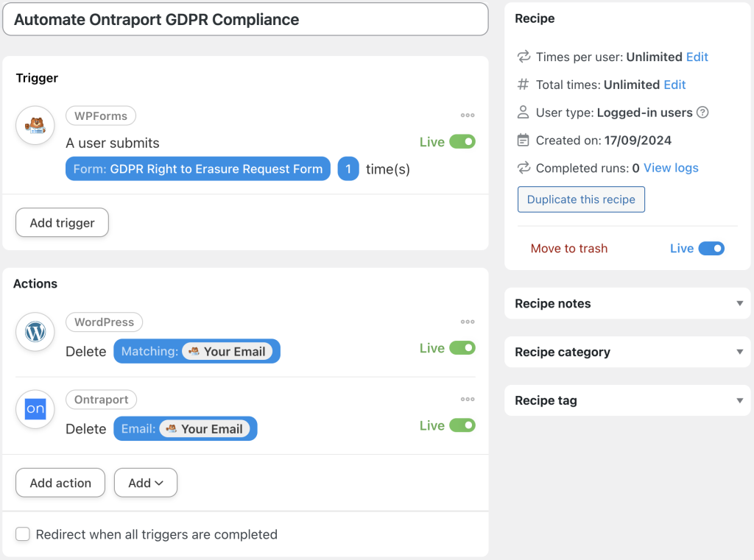Image resolution: width=754 pixels, height=560 pixels.
Task: Open View logs for completed runs
Action: coord(670,168)
